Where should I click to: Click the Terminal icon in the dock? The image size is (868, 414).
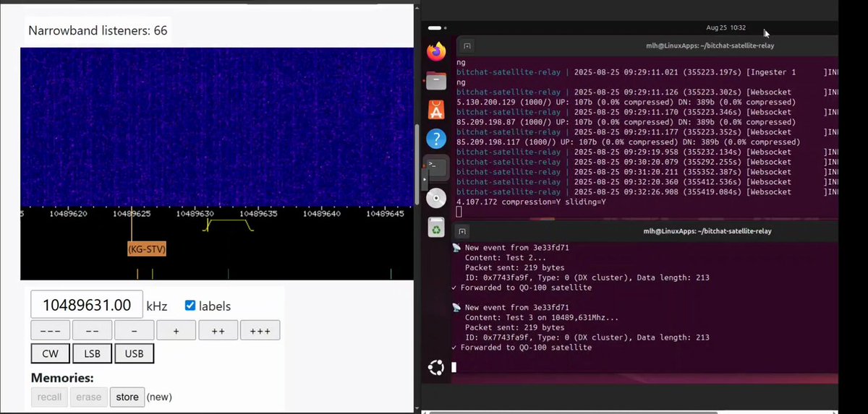[x=436, y=168]
